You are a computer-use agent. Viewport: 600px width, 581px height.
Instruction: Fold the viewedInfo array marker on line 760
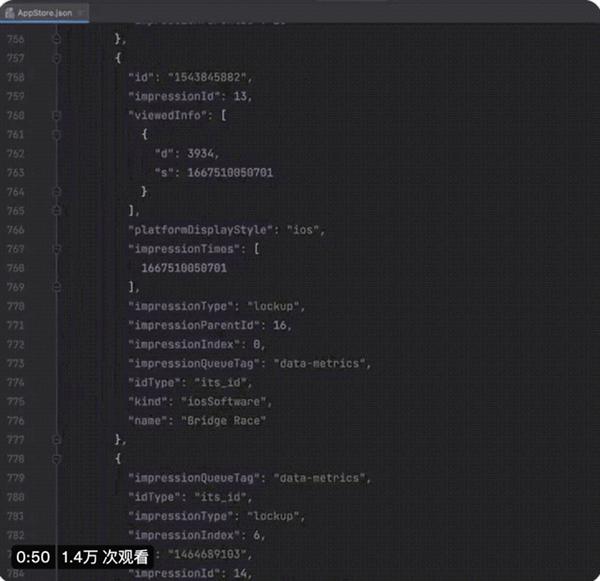(x=57, y=115)
